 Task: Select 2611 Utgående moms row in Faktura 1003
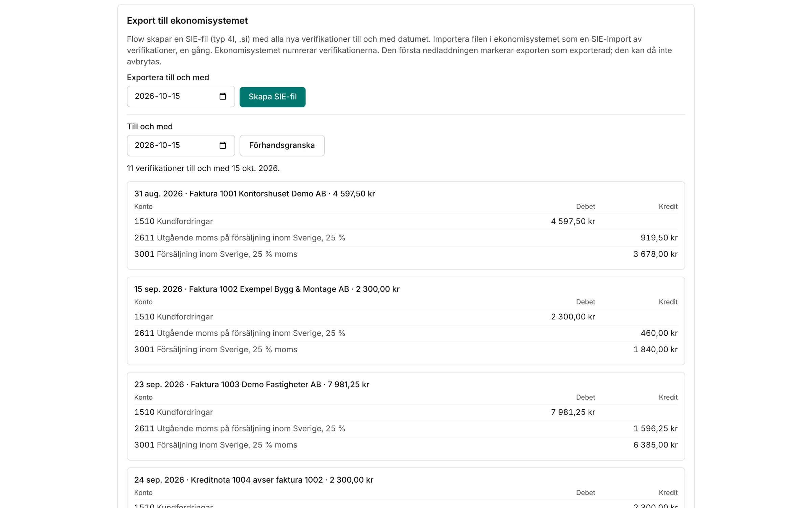[406, 429]
